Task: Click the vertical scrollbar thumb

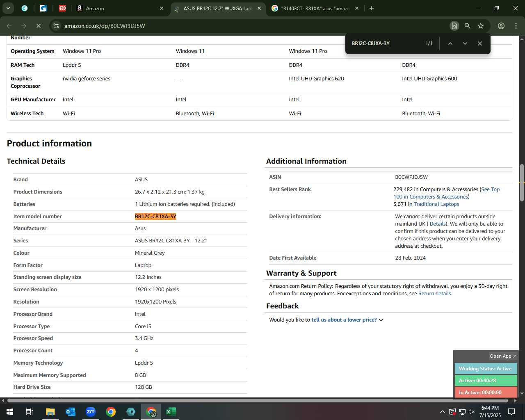Action: tap(522, 183)
